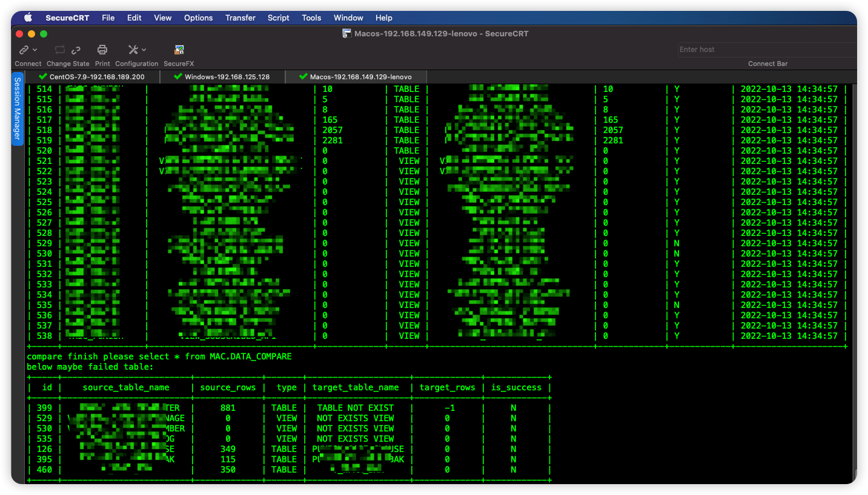The image size is (868, 495).
Task: Click row number 521 in the upper table
Action: 44,161
